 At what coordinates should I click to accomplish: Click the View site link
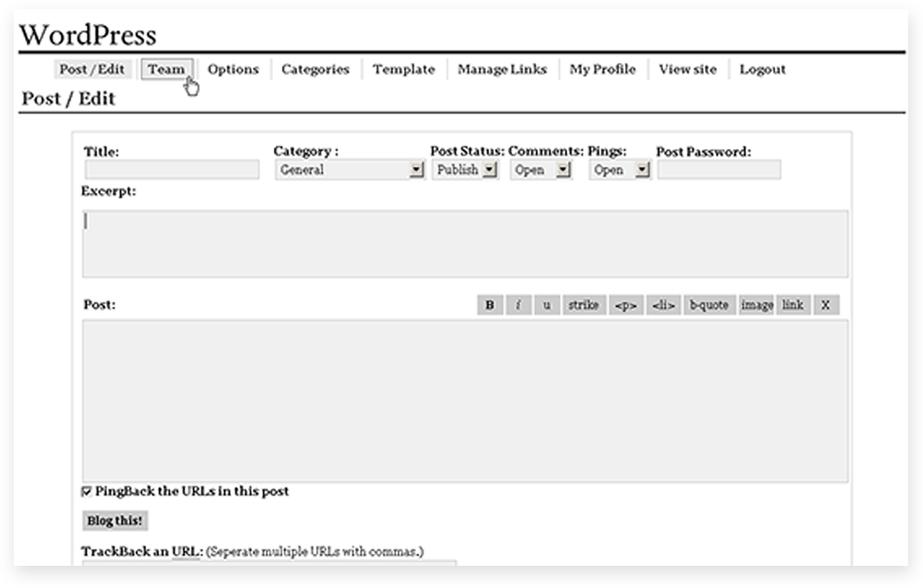pyautogui.click(x=687, y=69)
